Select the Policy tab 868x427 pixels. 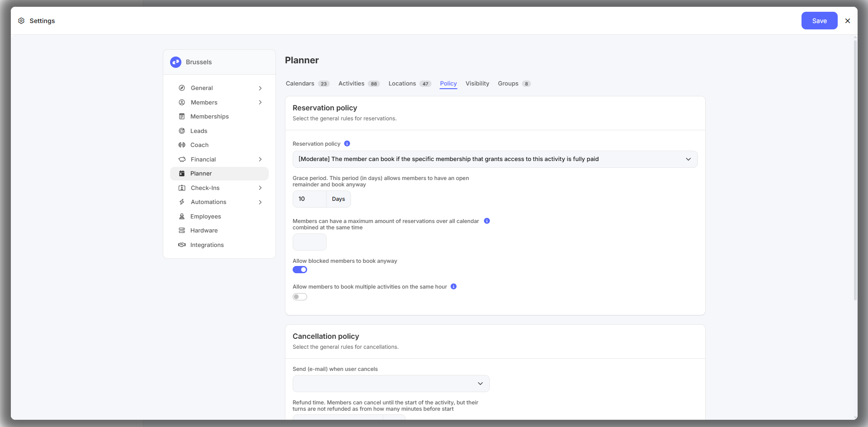(448, 84)
